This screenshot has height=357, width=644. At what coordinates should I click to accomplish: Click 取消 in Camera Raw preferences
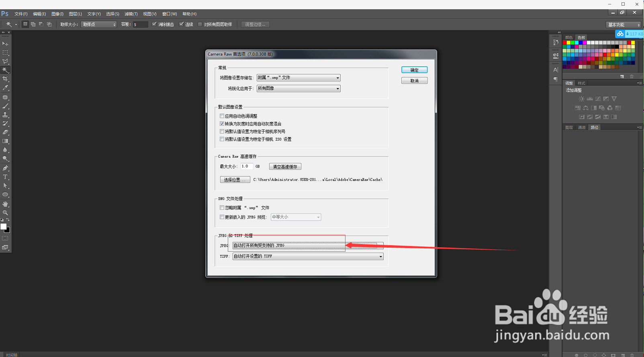tap(414, 81)
